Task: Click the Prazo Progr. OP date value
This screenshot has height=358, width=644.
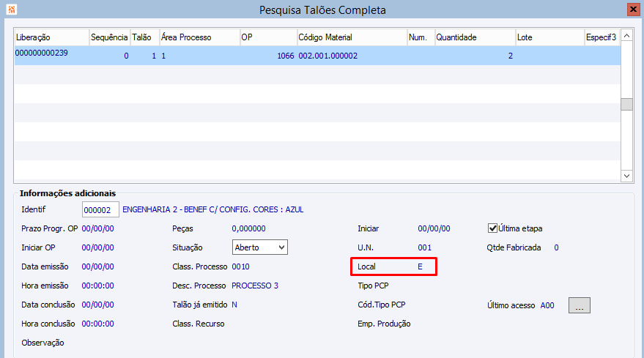Action: pos(97,228)
